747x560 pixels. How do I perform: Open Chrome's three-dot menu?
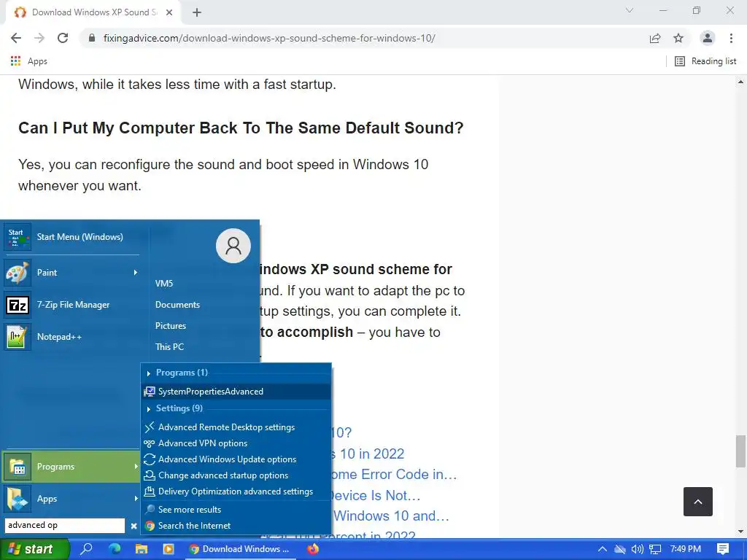pos(731,38)
